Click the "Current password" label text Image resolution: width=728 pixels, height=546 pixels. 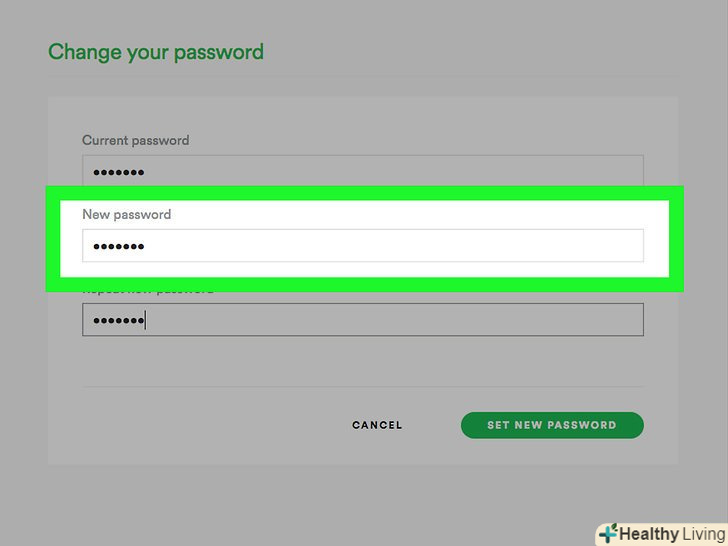tap(135, 140)
